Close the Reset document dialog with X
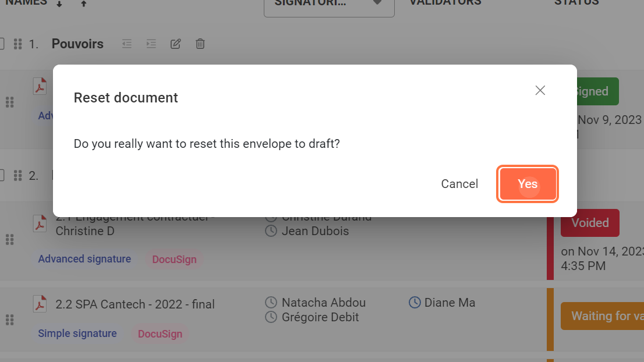 pyautogui.click(x=540, y=90)
